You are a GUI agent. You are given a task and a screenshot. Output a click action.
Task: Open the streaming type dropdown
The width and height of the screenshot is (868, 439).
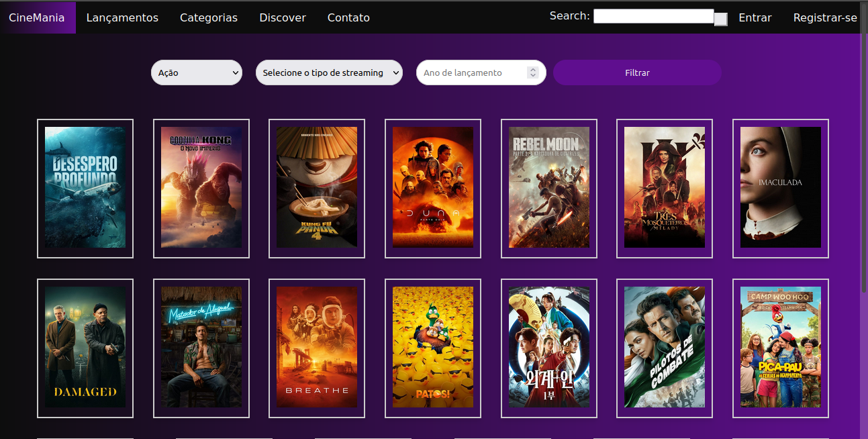329,72
